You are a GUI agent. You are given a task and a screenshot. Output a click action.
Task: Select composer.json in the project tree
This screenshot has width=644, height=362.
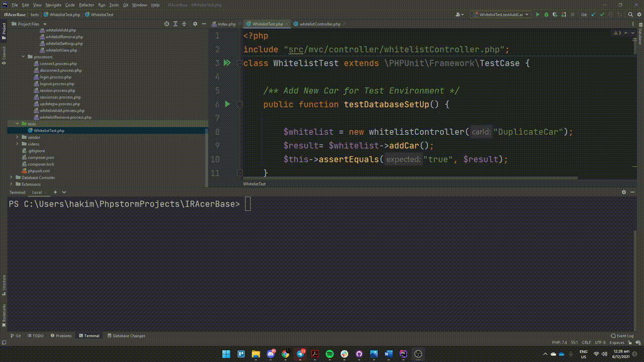coord(41,157)
